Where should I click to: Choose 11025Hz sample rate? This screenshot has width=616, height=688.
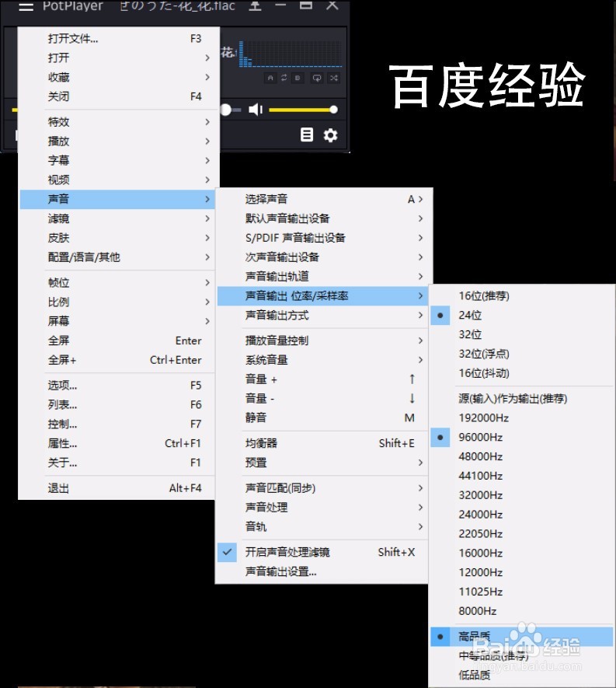[x=522, y=592]
